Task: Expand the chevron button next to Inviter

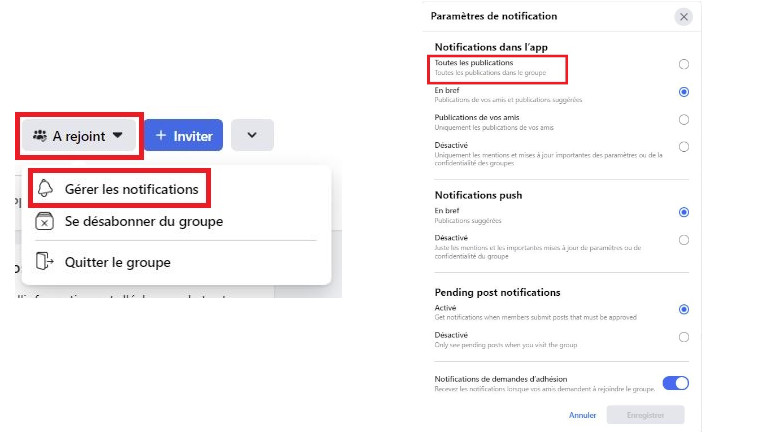Action: pyautogui.click(x=252, y=135)
